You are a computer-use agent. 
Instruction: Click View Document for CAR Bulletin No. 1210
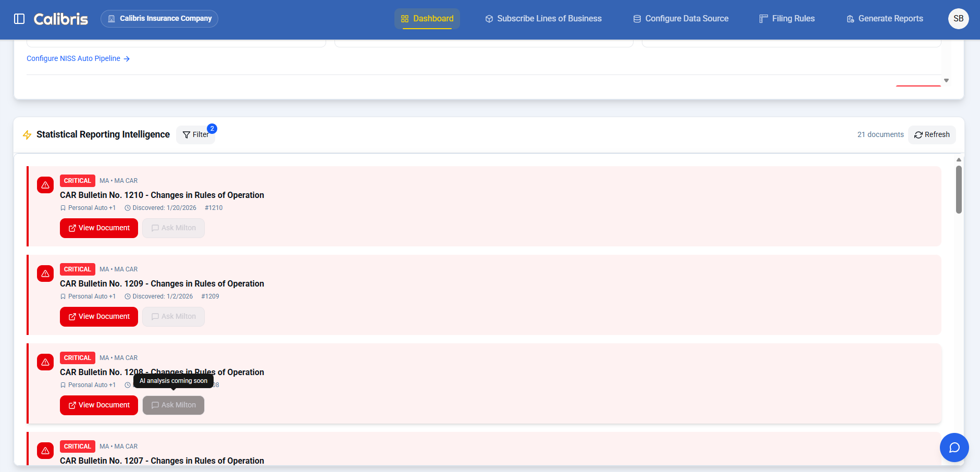[x=98, y=228]
